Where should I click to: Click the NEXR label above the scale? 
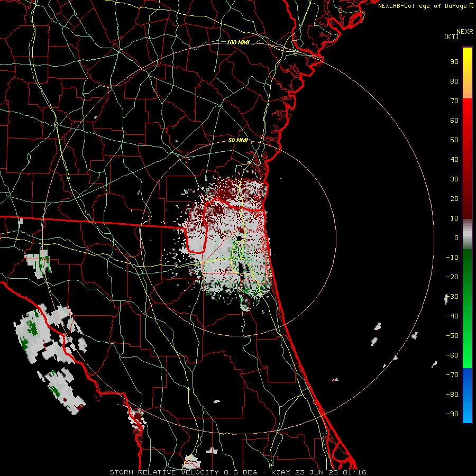(464, 32)
